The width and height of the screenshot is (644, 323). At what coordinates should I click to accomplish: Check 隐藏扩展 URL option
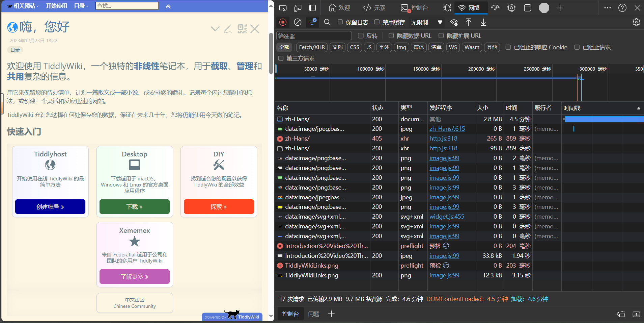tap(441, 35)
